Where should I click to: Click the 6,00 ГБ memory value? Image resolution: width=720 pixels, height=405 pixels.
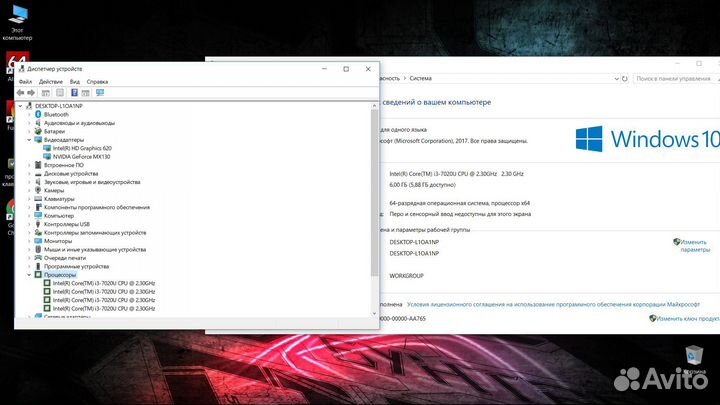(422, 185)
